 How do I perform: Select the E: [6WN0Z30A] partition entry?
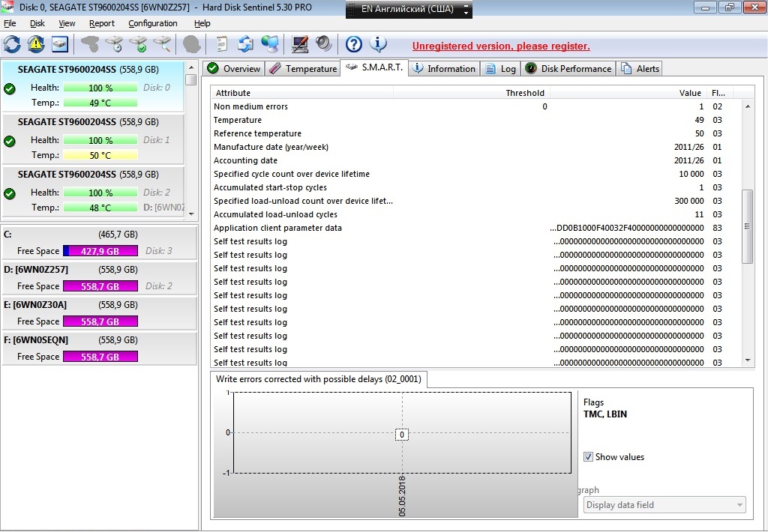(x=100, y=312)
